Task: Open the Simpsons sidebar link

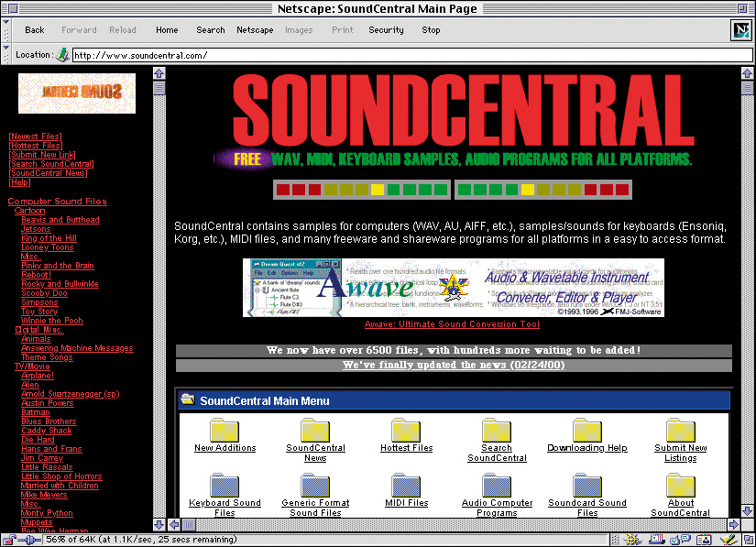Action: coord(39,302)
